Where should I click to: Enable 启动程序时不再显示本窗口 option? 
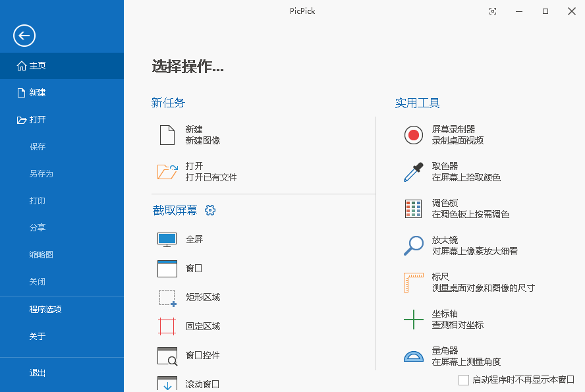click(463, 380)
